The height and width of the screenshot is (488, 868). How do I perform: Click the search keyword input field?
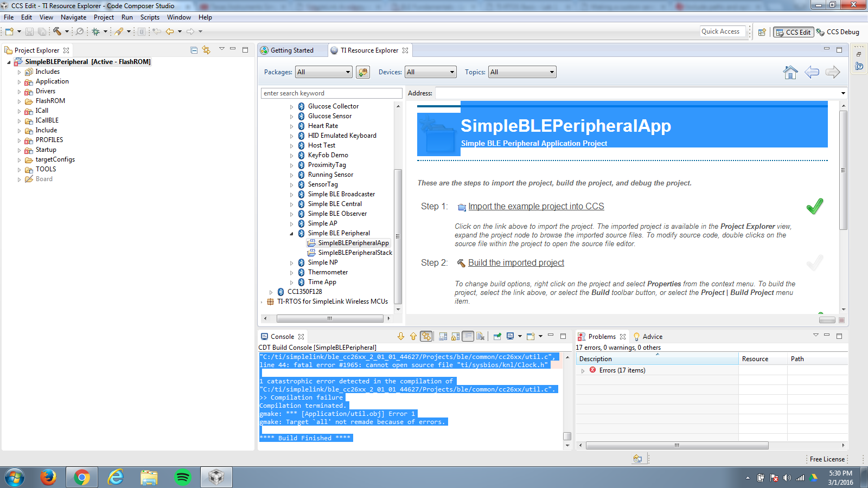(331, 93)
